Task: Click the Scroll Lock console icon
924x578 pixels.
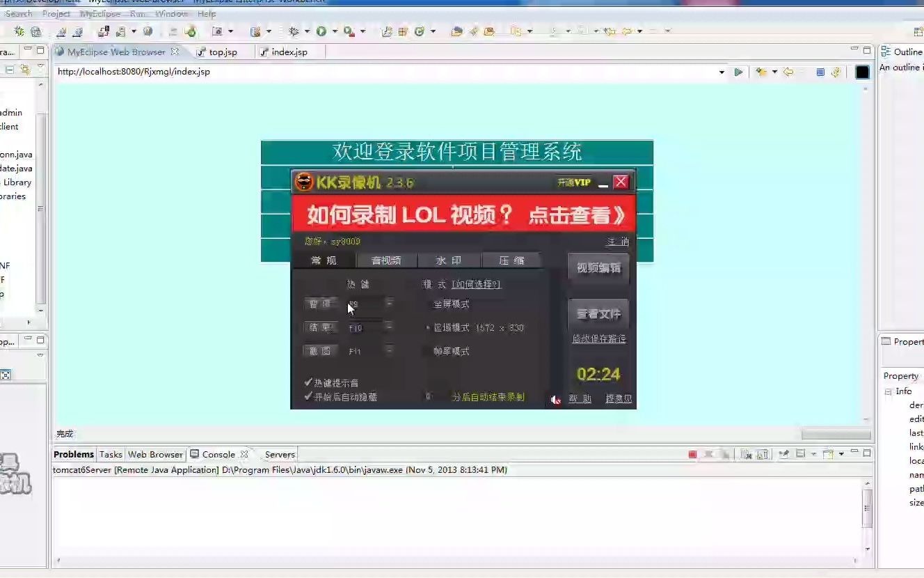Action: click(x=763, y=454)
